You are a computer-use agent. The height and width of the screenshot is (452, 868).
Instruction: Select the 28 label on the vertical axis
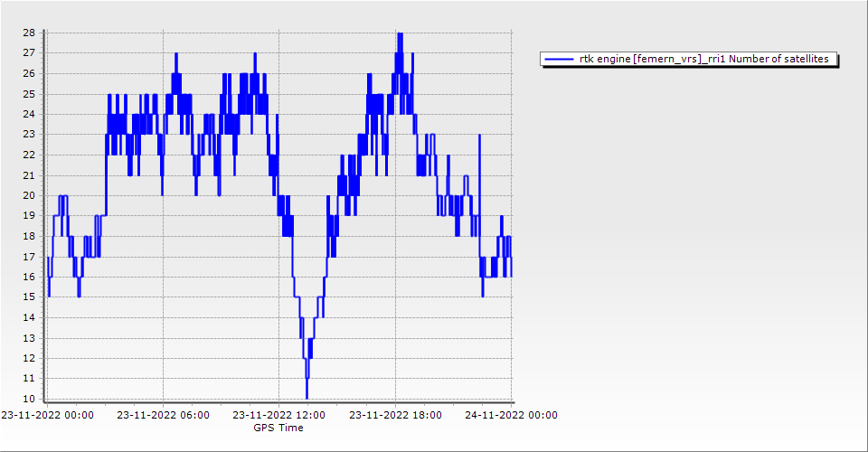pyautogui.click(x=29, y=33)
